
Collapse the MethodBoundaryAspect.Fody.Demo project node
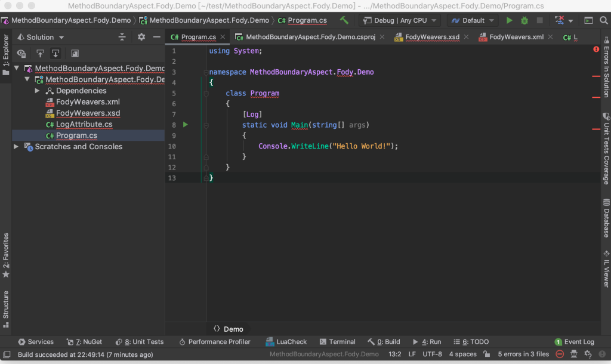[27, 79]
